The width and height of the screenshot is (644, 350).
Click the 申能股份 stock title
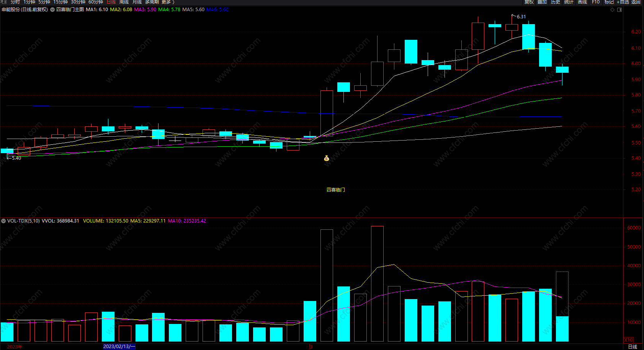pos(11,10)
